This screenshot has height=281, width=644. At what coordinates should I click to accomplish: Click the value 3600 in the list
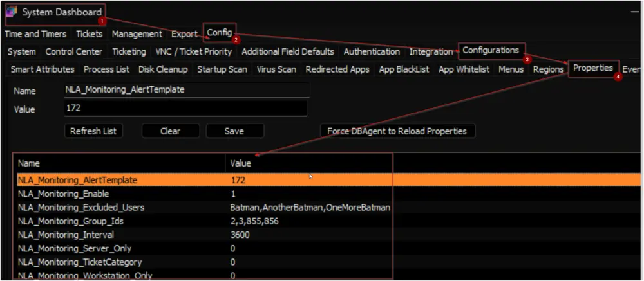tap(240, 235)
